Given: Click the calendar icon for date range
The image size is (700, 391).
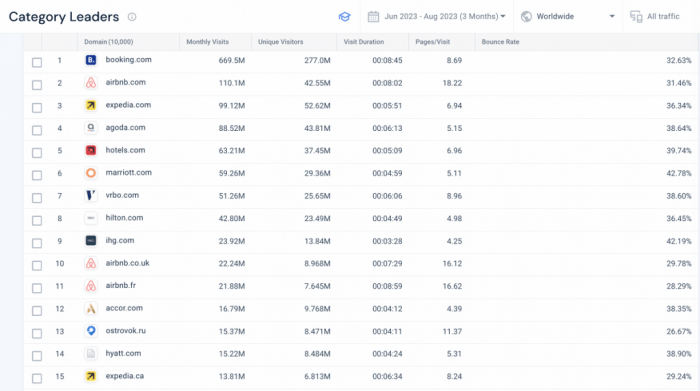Looking at the screenshot, I should point(373,17).
